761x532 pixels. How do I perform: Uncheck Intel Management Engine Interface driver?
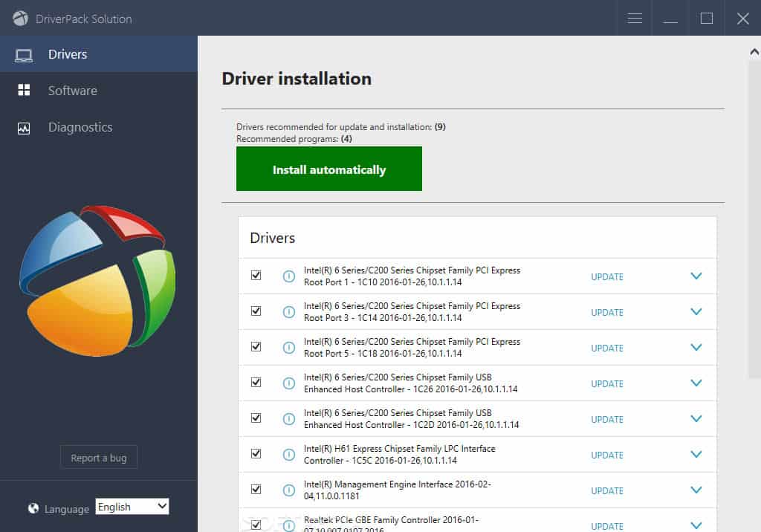tap(256, 490)
